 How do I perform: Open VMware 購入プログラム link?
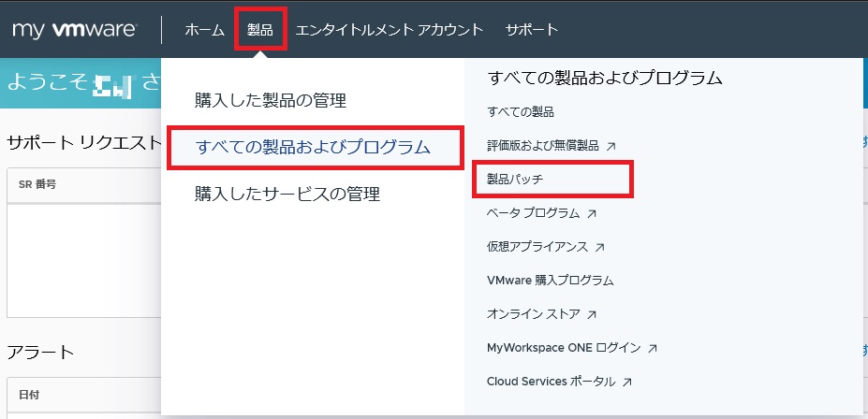click(551, 281)
